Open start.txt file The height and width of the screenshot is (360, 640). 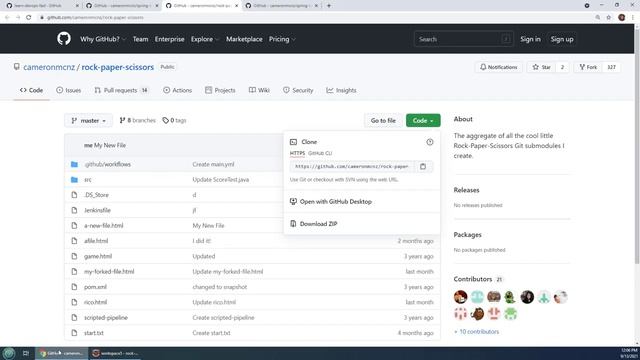click(94, 333)
